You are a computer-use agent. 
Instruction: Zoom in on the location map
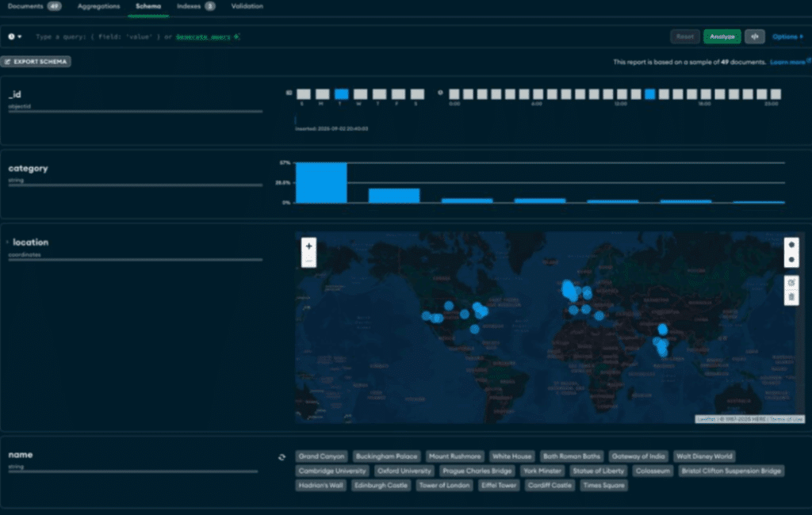coord(308,246)
